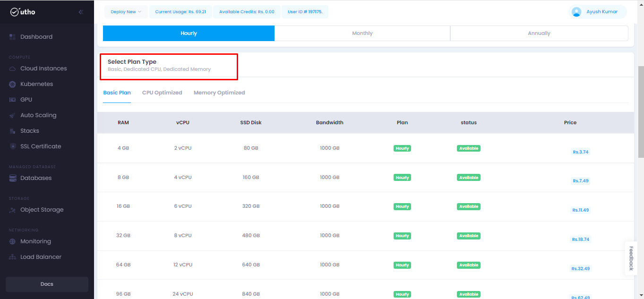Select the Basic Plan tab
Screen dimensions: 644x299
point(117,93)
